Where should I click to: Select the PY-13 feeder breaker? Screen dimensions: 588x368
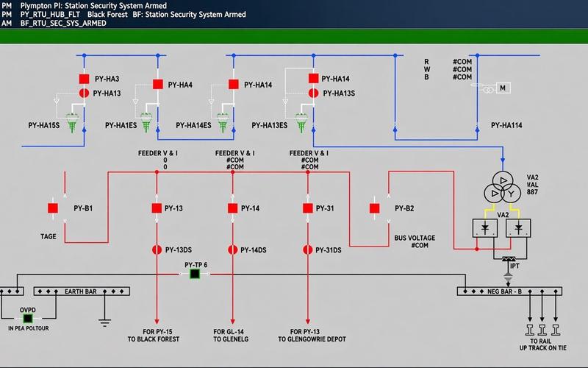pos(157,208)
